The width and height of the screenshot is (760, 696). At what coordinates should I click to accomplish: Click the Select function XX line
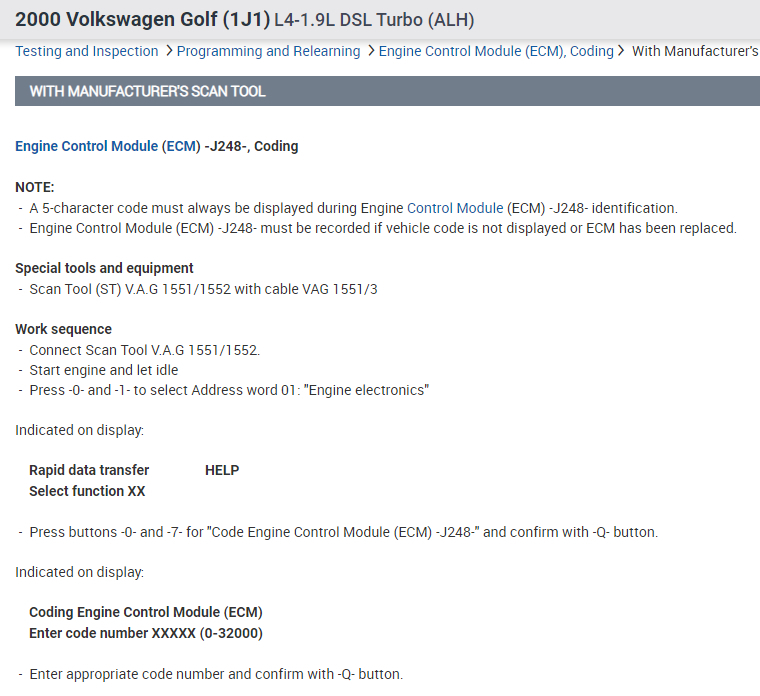tap(87, 491)
